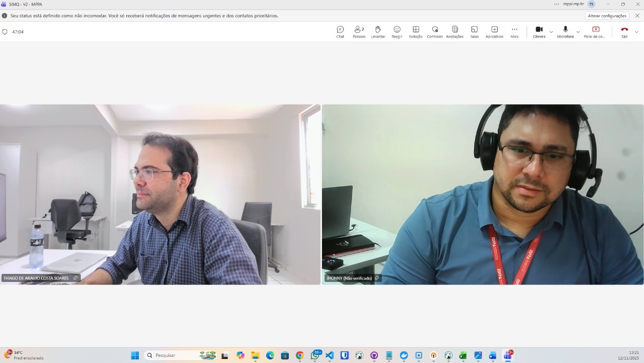This screenshot has width=644, height=363.
Task: Show the Pessoas participants list
Action: point(359,32)
